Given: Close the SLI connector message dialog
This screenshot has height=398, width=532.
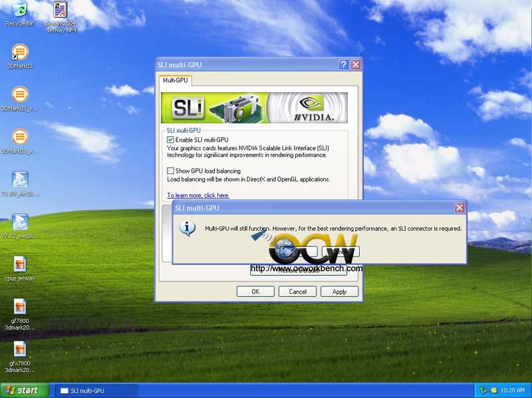Looking at the screenshot, I should [460, 207].
